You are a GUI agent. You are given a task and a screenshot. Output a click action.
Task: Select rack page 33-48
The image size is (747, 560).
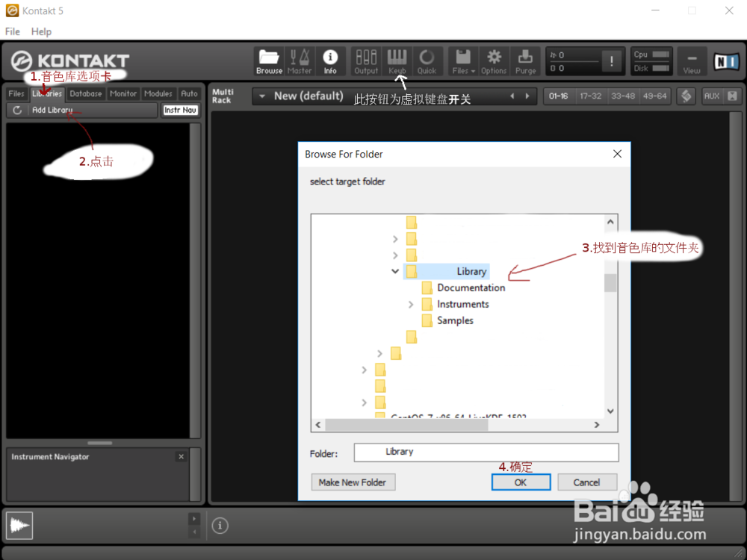point(623,96)
